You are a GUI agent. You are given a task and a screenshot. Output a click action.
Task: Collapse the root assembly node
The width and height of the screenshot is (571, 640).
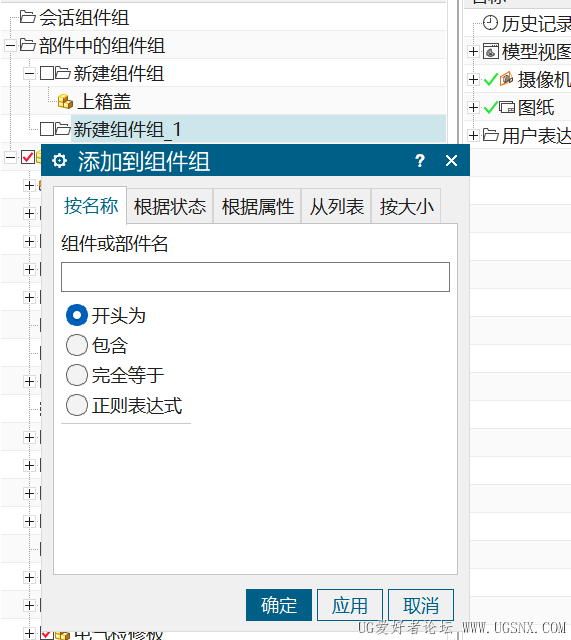pos(10,157)
